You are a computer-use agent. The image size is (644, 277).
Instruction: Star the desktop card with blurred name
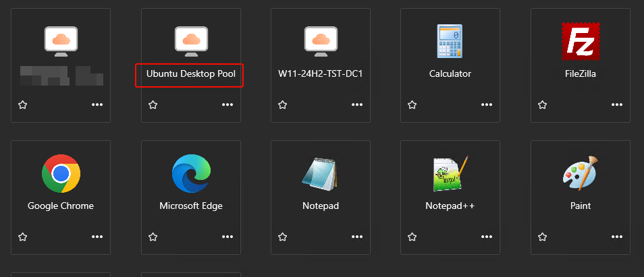click(x=22, y=105)
